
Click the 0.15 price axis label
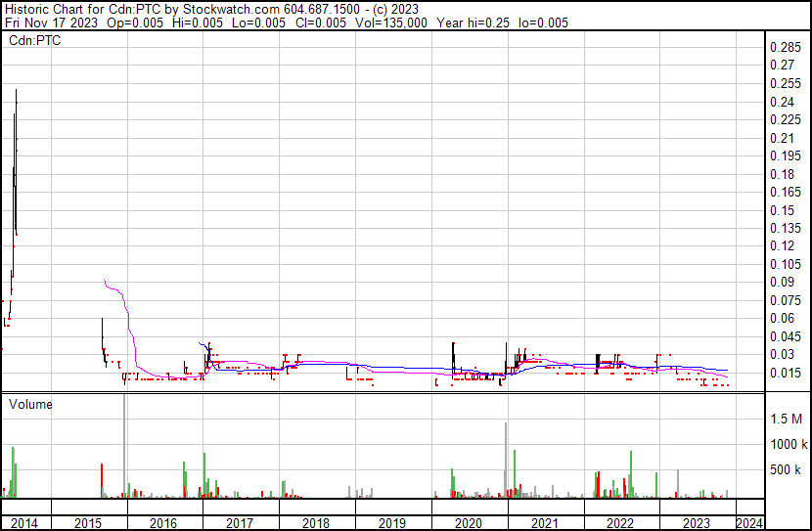pyautogui.click(x=782, y=210)
